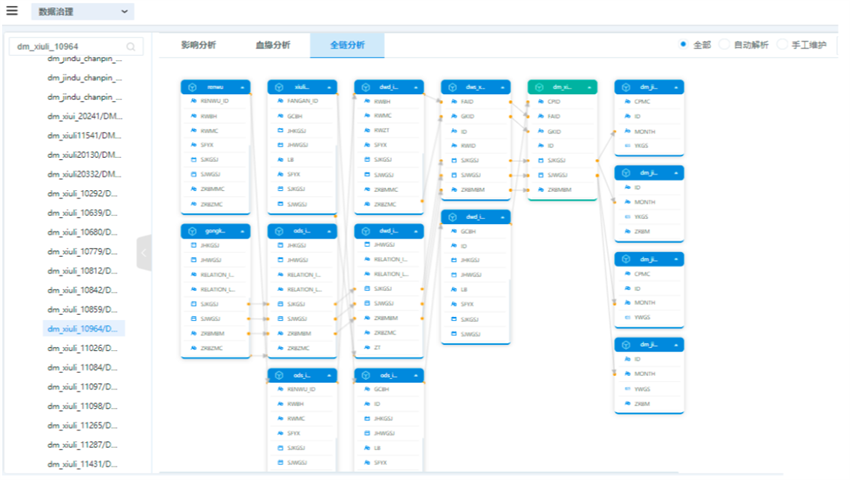Click the field icon beside RENWU_ID in renwu
The width and height of the screenshot is (850, 480).
(192, 102)
